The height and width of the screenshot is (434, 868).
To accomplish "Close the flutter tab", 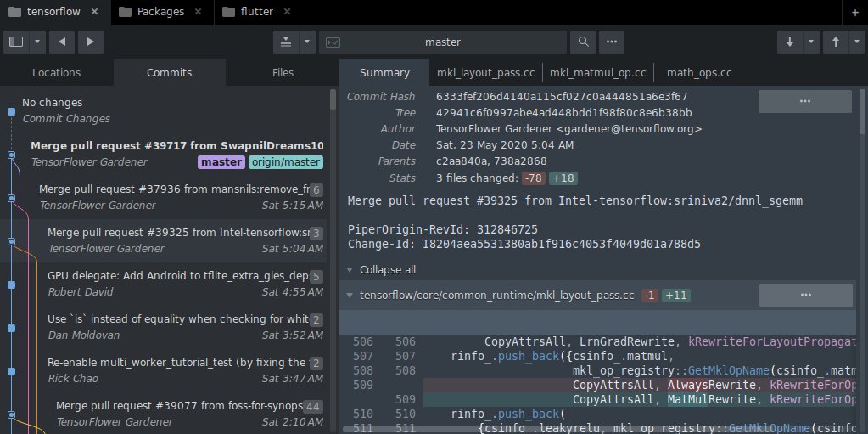I will [287, 12].
